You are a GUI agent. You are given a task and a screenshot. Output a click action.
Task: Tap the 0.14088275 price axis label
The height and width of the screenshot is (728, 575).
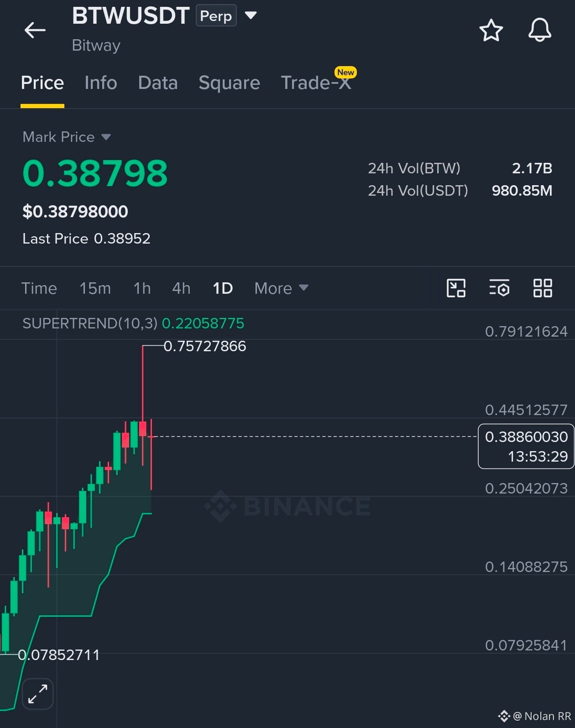click(526, 567)
